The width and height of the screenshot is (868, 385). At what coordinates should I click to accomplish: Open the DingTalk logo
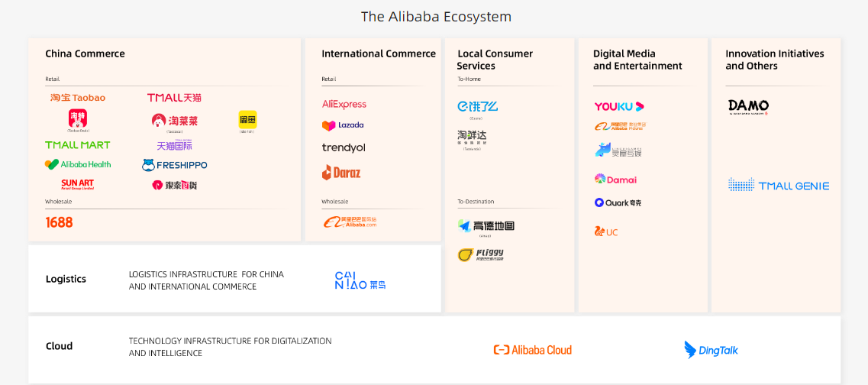coord(711,350)
